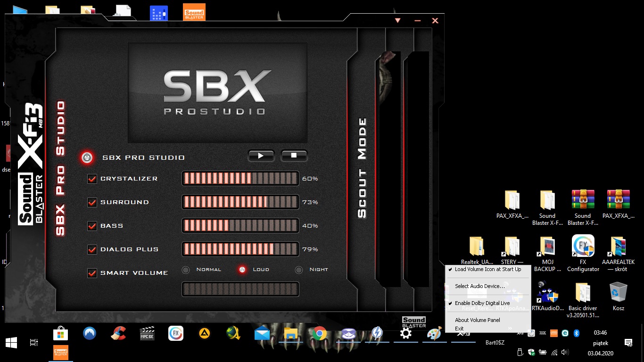
Task: Stop the SBX Pro Studio test audio
Action: coord(294,155)
